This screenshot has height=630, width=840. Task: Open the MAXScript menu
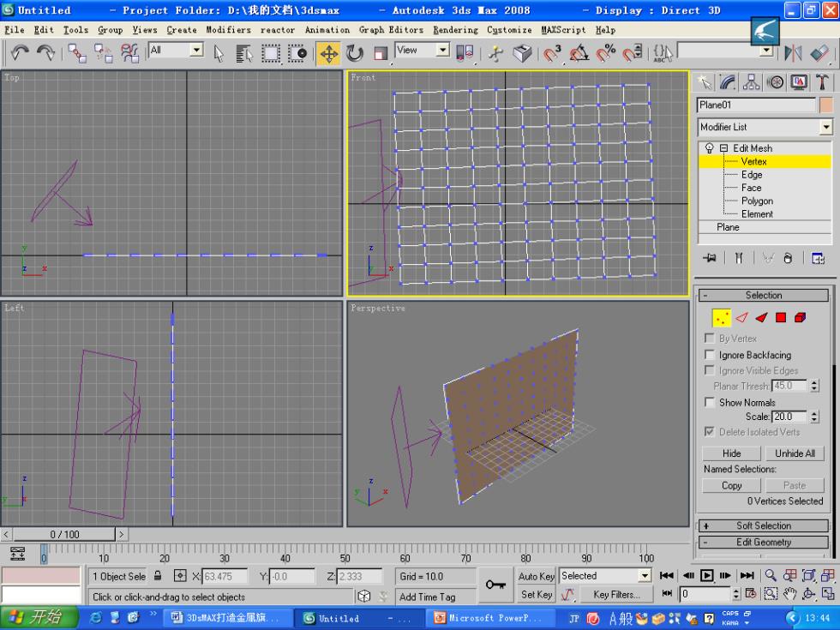click(x=563, y=30)
